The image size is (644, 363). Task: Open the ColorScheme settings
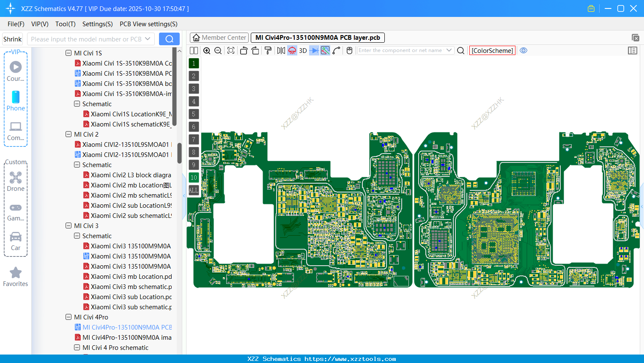click(492, 50)
